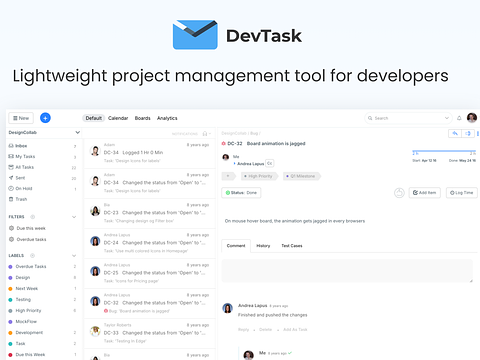Click the Cc button beside Andrea Lapus

pyautogui.click(x=270, y=163)
